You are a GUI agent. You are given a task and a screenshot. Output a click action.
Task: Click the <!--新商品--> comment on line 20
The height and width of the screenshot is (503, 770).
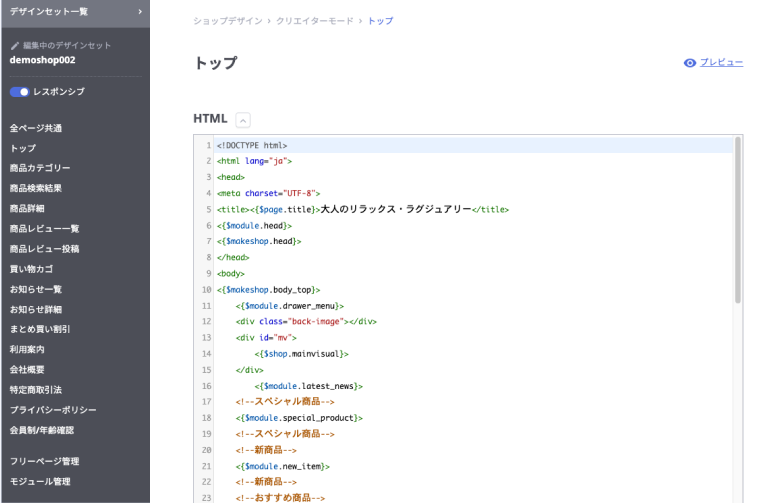tap(266, 450)
